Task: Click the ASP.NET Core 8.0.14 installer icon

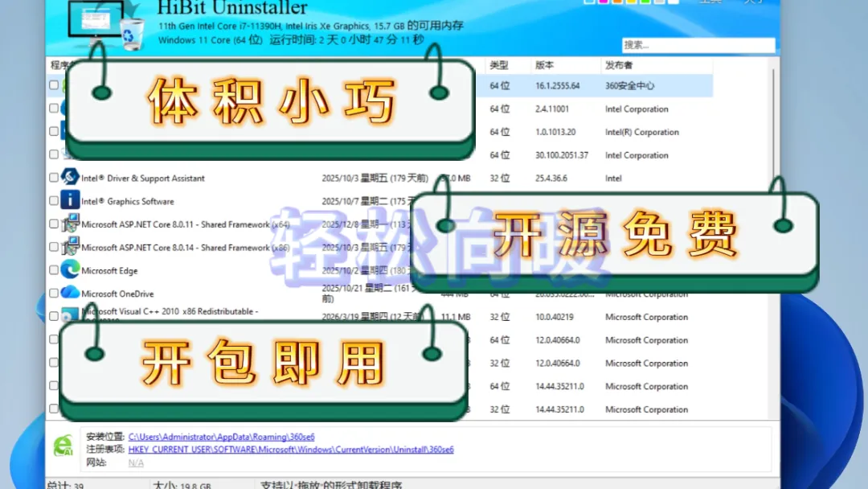Action: tap(70, 247)
